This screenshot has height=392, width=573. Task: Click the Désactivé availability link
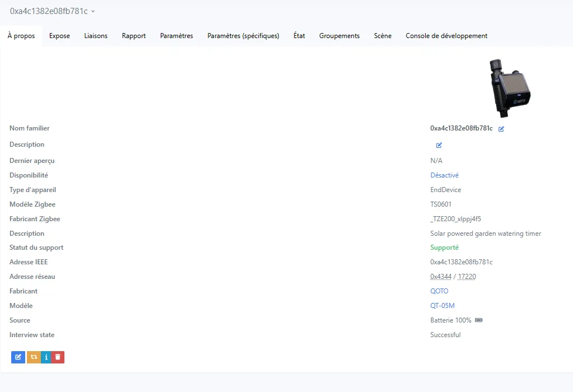click(444, 175)
